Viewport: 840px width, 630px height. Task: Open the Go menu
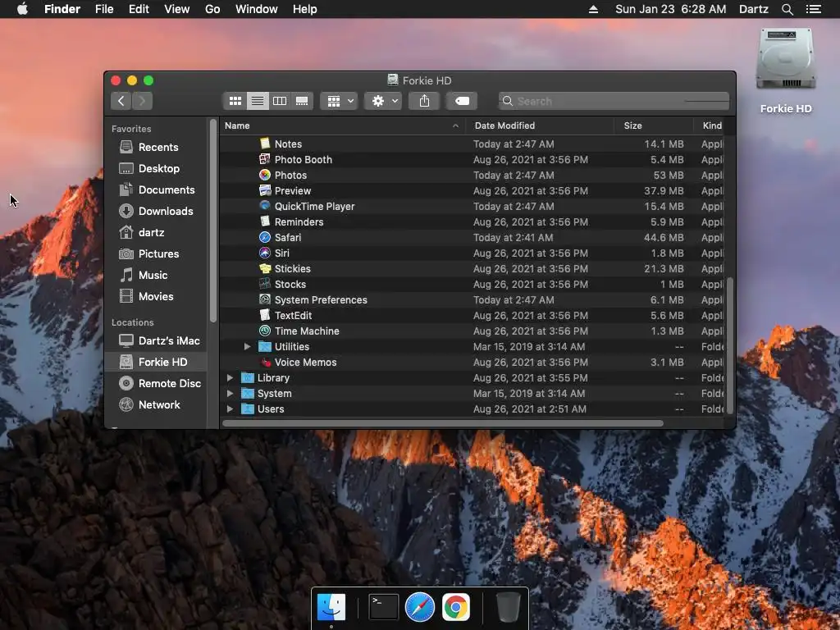212,9
